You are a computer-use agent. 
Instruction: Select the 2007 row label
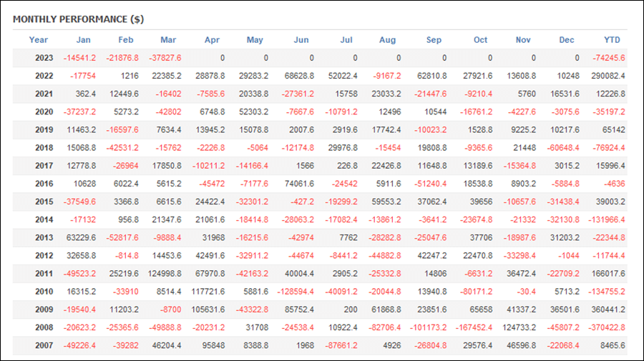click(x=44, y=345)
